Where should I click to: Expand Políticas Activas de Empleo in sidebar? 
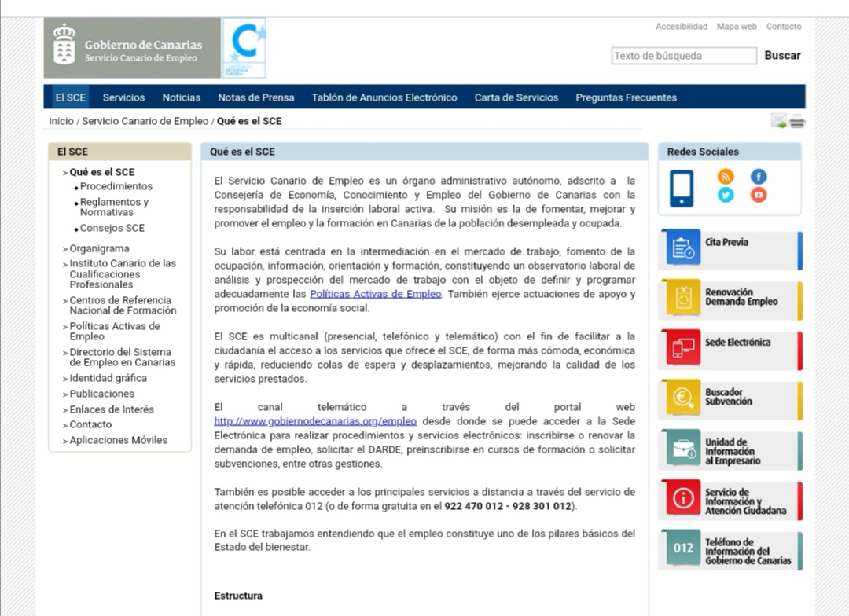114,331
